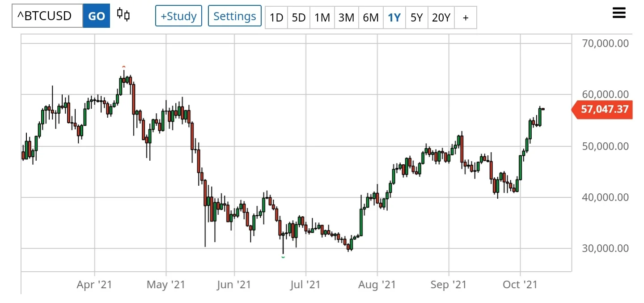The image size is (644, 303).
Task: Click the red high-price marker in mid-April
Action: coord(124,67)
